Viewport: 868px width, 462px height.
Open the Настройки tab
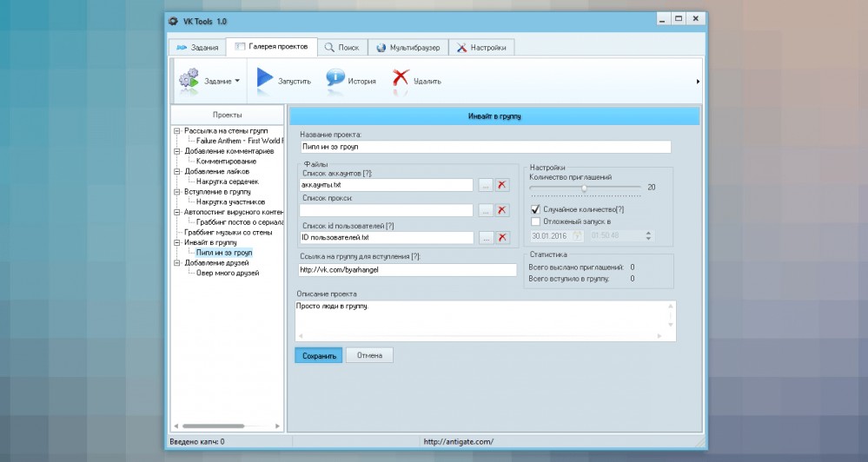click(x=481, y=48)
